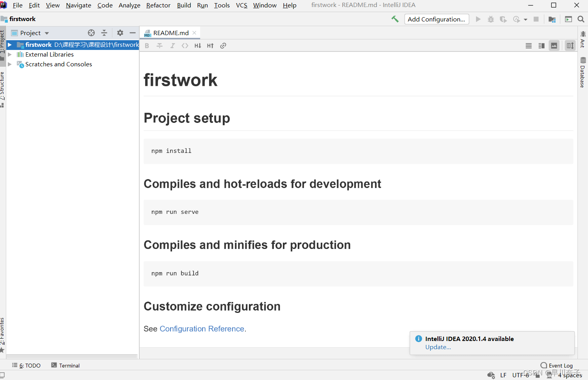This screenshot has width=588, height=380.
Task: Select the README.md editor tab
Action: pos(171,33)
